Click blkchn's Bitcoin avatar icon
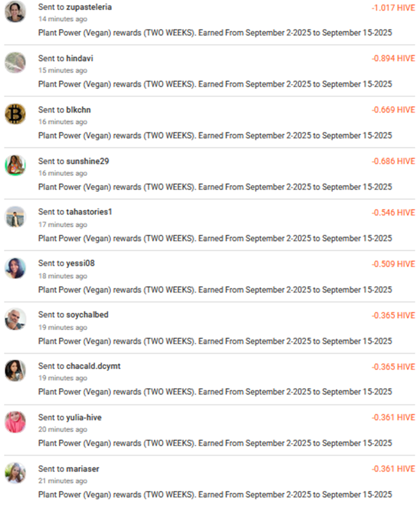The width and height of the screenshot is (420, 506). (15, 114)
